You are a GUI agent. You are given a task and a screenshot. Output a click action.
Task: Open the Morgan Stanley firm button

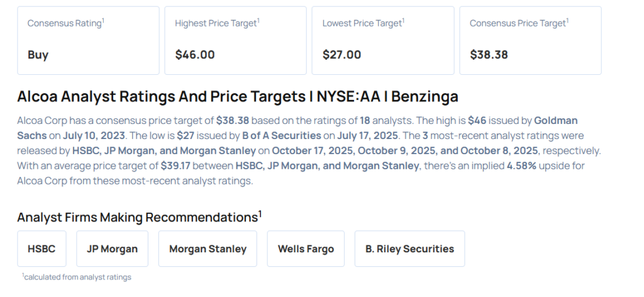click(x=208, y=249)
